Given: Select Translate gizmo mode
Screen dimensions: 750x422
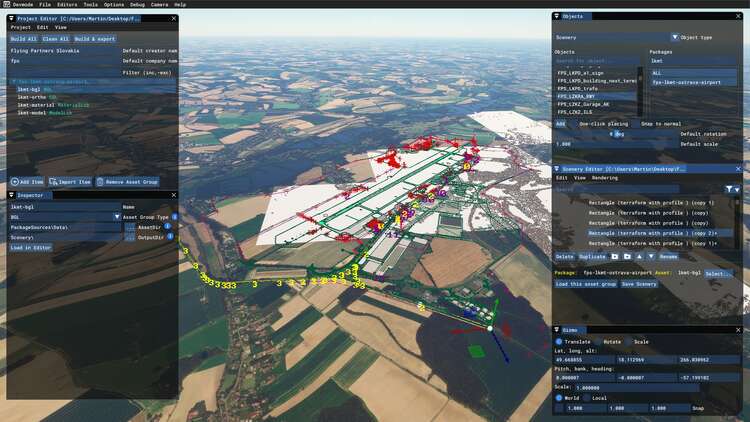Looking at the screenshot, I should tap(558, 342).
